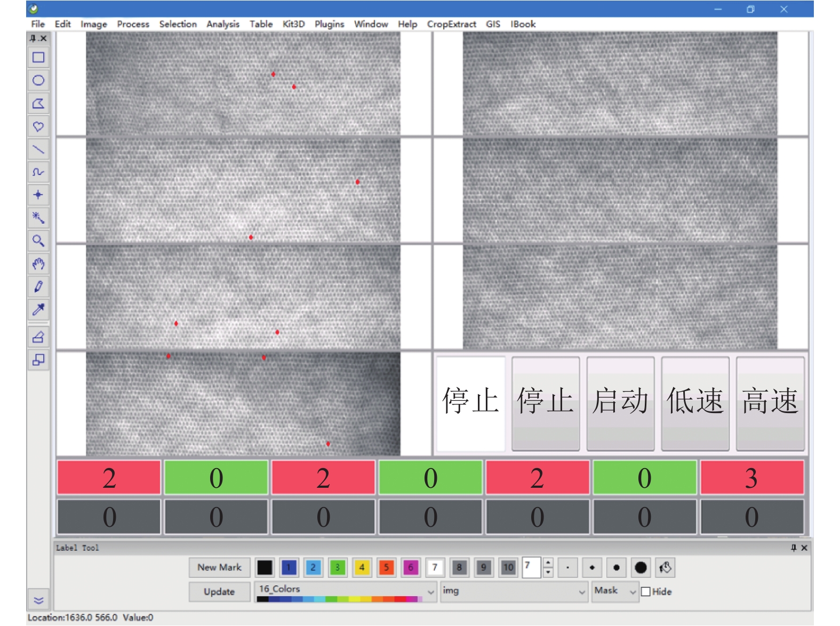Click the paint fill icon in Label Tool
The image size is (840, 626).
pos(665,568)
